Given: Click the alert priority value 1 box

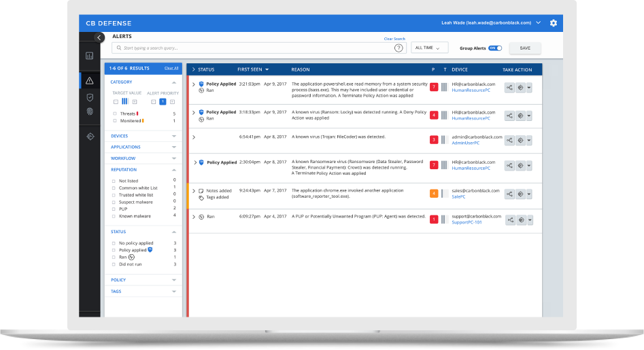Looking at the screenshot, I should click(163, 101).
